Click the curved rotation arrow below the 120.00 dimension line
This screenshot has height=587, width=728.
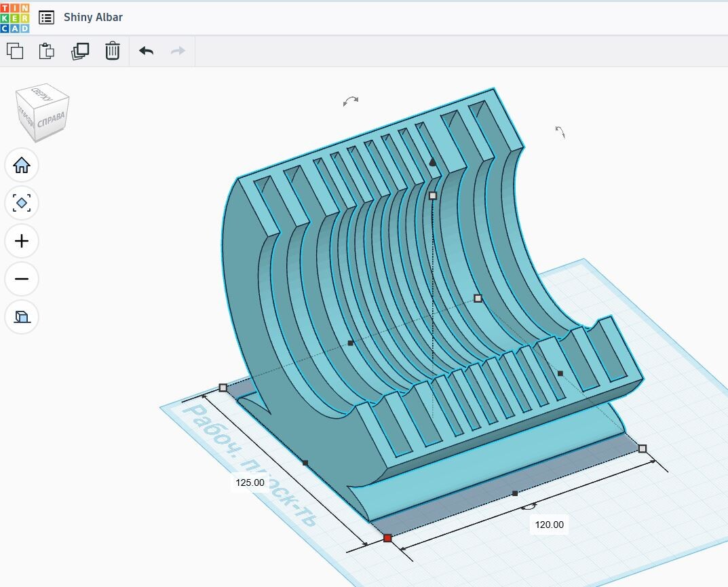click(x=529, y=506)
